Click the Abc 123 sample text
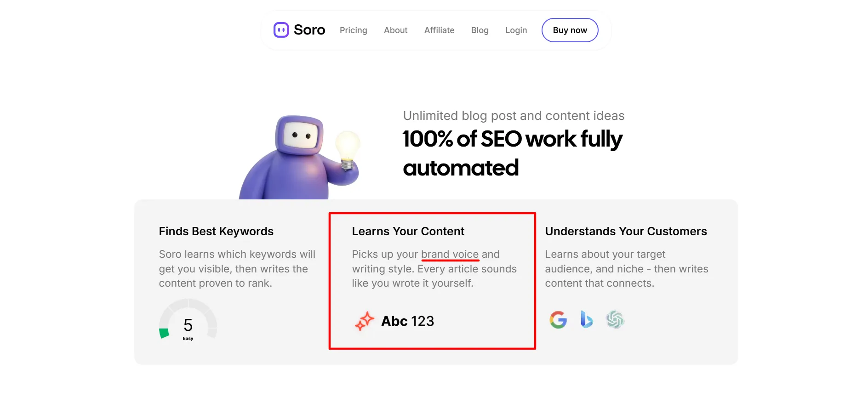 [x=408, y=321]
